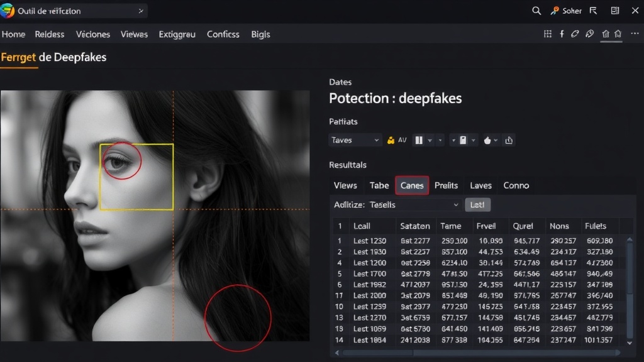Image resolution: width=644 pixels, height=362 pixels.
Task: Select the Conno tab
Action: pyautogui.click(x=516, y=185)
